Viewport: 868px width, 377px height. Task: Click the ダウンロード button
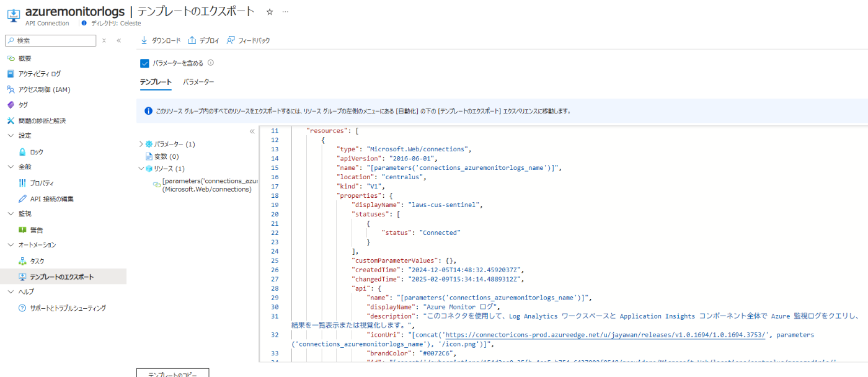point(161,40)
